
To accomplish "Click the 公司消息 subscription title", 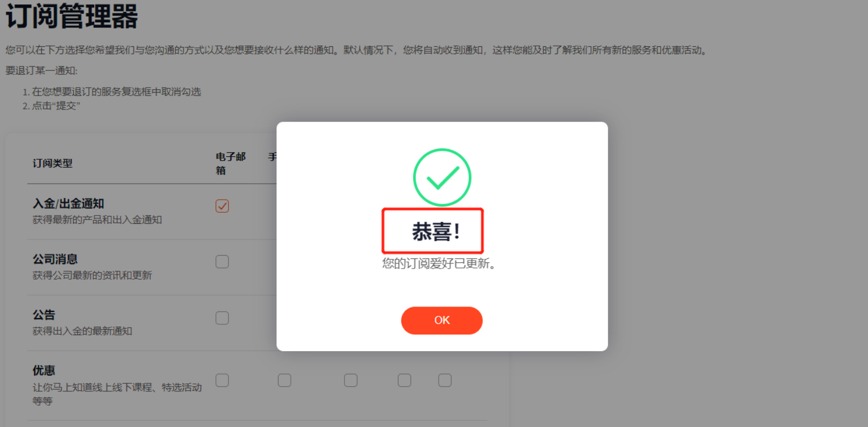I will (x=55, y=260).
